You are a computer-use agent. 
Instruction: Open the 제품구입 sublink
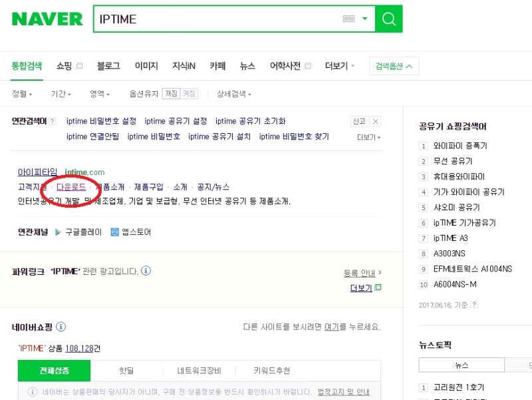(148, 187)
